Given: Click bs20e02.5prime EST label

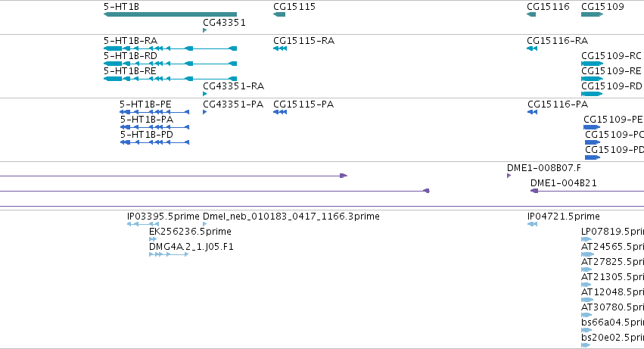Looking at the screenshot, I should [x=612, y=338].
